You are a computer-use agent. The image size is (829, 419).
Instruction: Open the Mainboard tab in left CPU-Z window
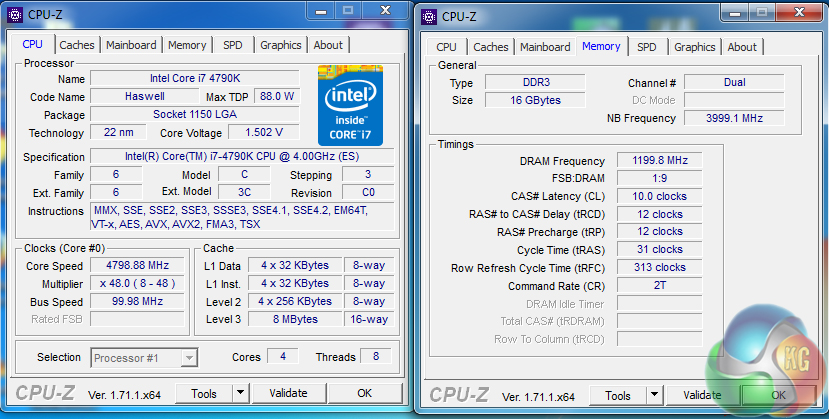131,45
